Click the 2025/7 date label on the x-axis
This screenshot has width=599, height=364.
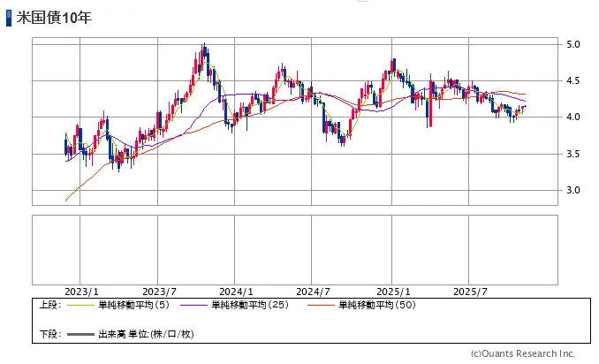pos(469,292)
